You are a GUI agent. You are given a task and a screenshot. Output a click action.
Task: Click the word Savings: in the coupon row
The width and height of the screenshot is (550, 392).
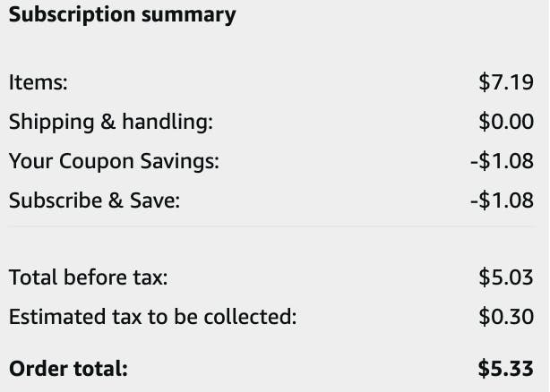pyautogui.click(x=179, y=161)
